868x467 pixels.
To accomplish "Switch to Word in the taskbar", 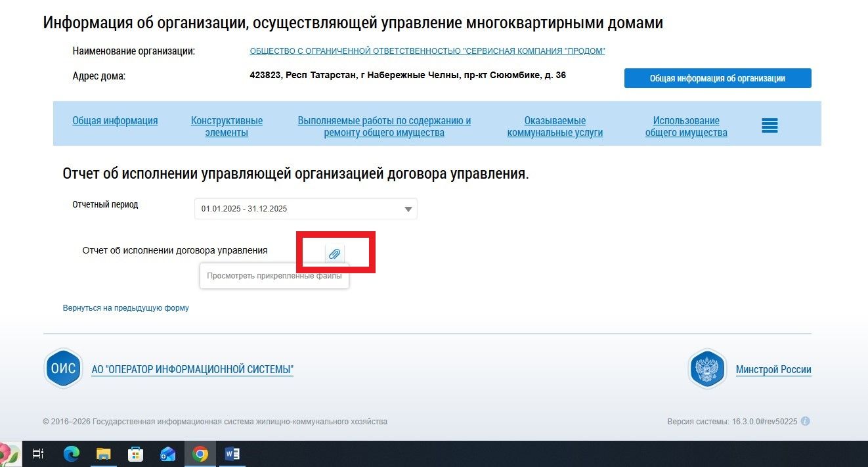I will [x=232, y=454].
